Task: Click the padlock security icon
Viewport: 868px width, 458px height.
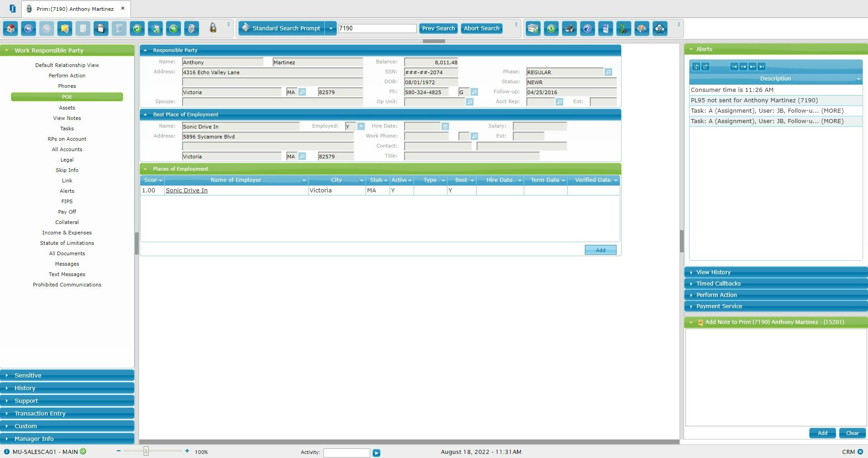Action: tap(213, 28)
